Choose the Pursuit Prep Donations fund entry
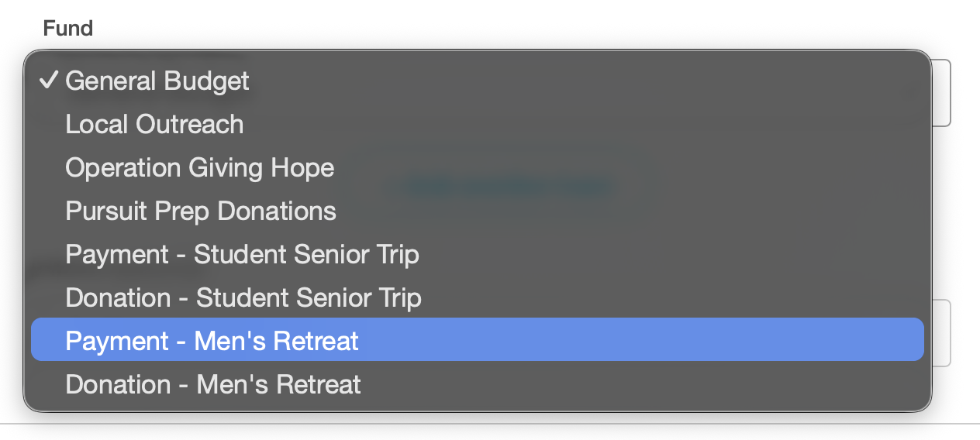This screenshot has height=440, width=980. 201,211
